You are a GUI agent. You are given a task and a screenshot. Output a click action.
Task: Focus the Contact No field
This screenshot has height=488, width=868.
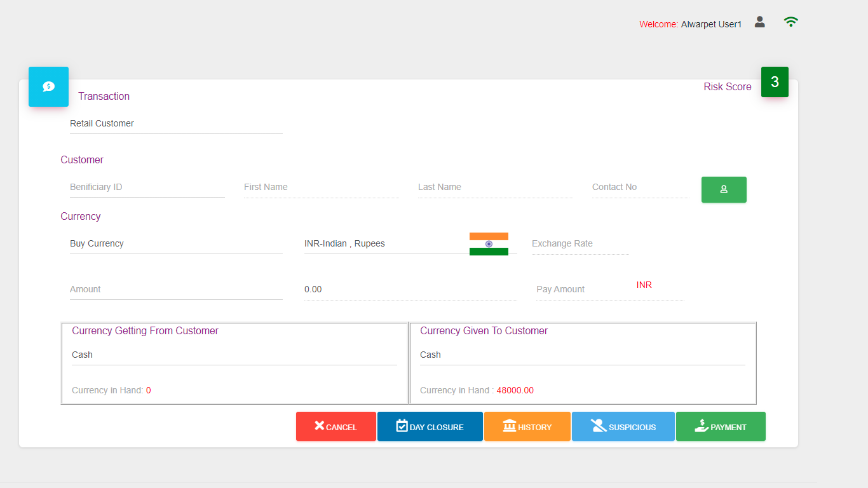coord(641,187)
